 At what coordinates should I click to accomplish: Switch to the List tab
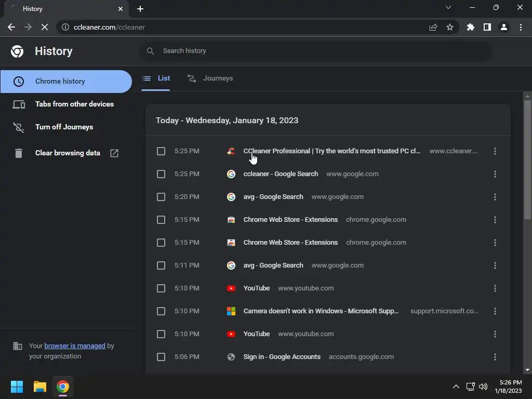coord(156,78)
